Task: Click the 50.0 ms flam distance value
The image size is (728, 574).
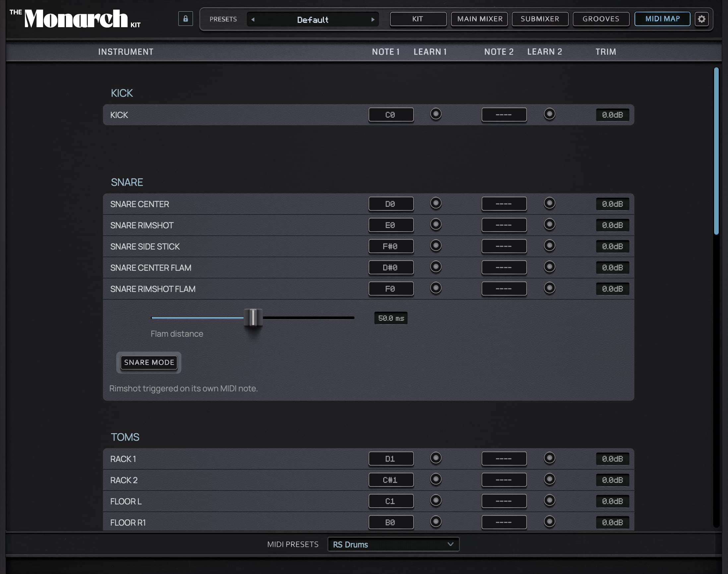Action: coord(391,318)
